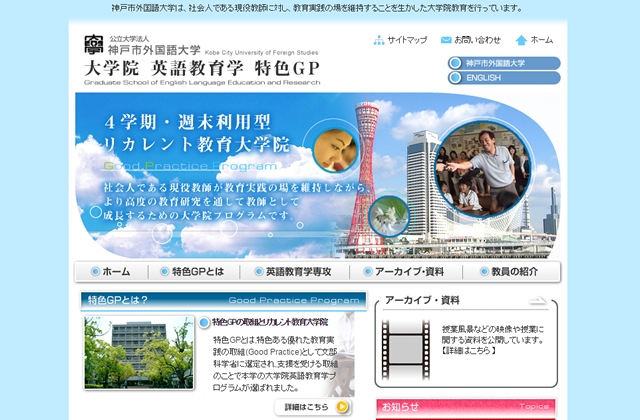Click the アーカイブ・資料 box title

tap(422, 301)
